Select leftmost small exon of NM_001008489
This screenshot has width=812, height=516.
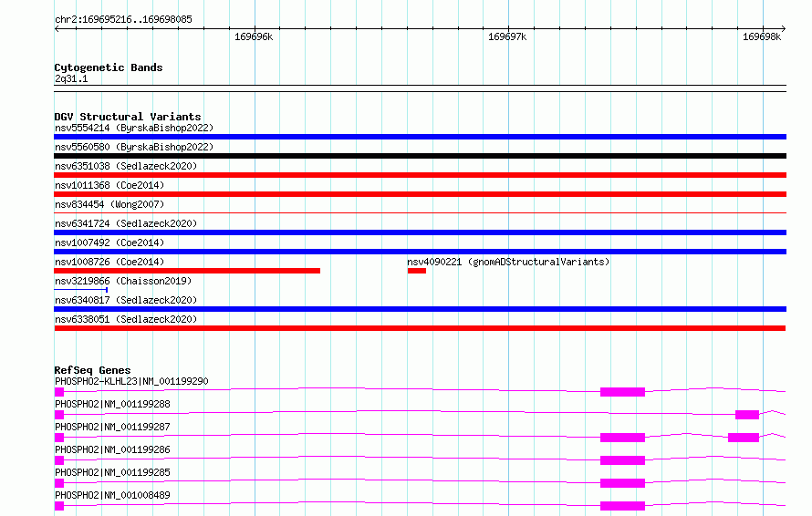click(x=59, y=506)
